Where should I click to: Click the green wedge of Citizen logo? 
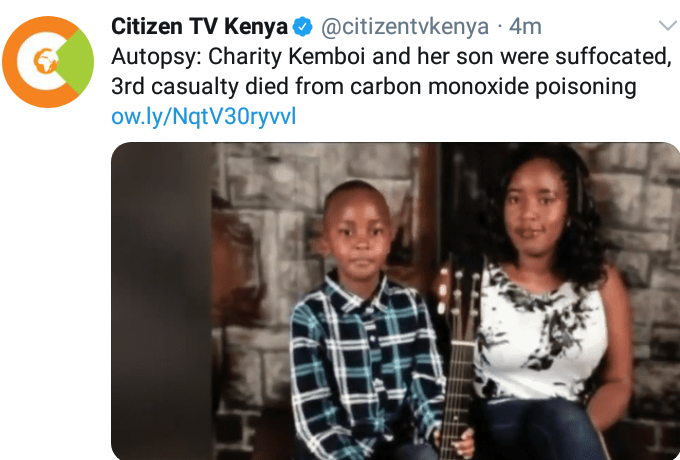click(76, 62)
